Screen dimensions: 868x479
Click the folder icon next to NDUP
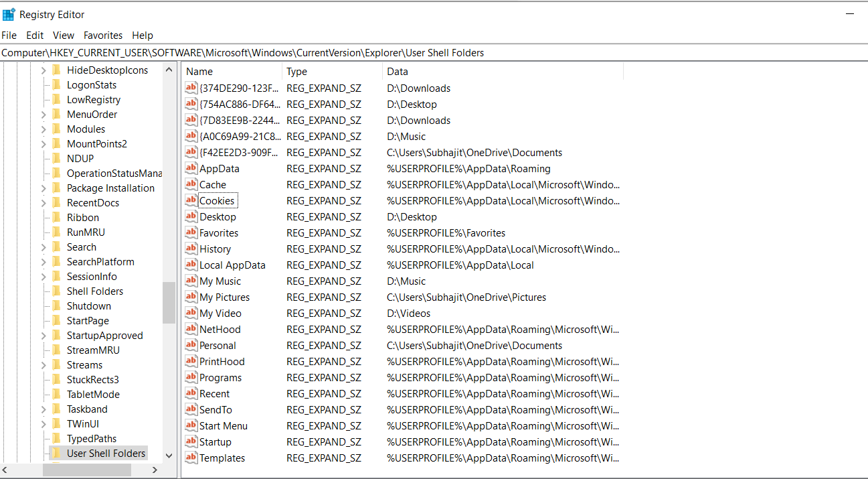(x=56, y=159)
